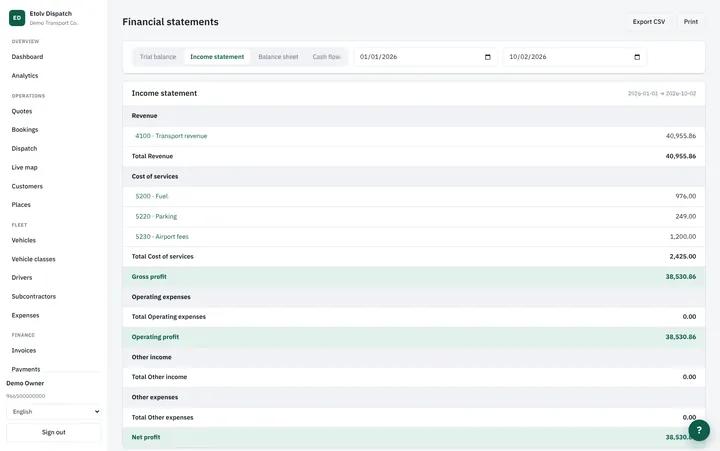Navigate to Drivers

tap(22, 277)
